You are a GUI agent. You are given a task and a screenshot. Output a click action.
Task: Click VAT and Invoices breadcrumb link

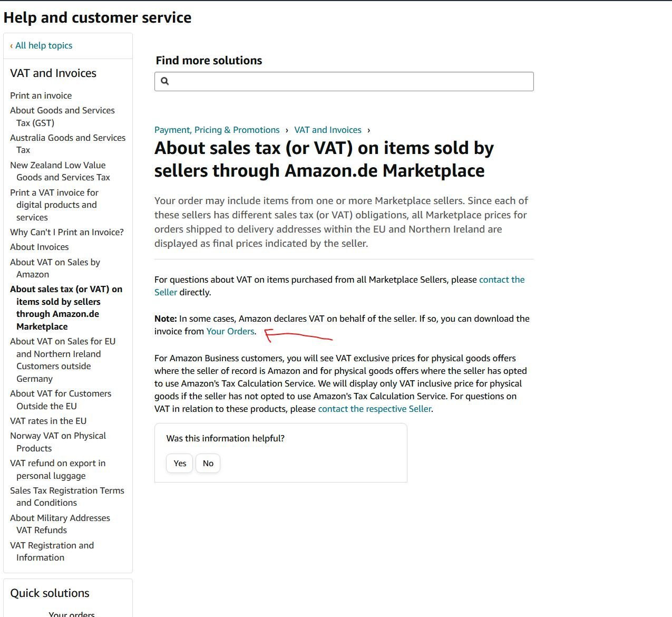[328, 130]
